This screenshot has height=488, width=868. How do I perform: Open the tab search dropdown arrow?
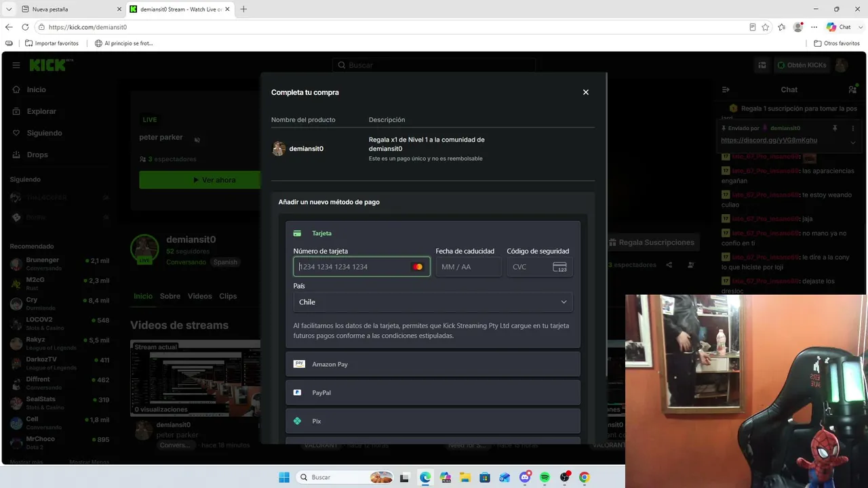(x=9, y=9)
